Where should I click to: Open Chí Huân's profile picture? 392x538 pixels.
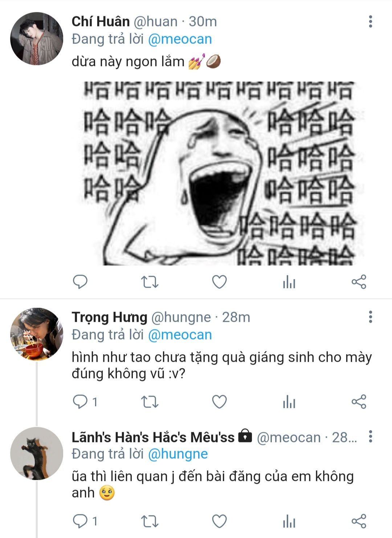(x=37, y=39)
